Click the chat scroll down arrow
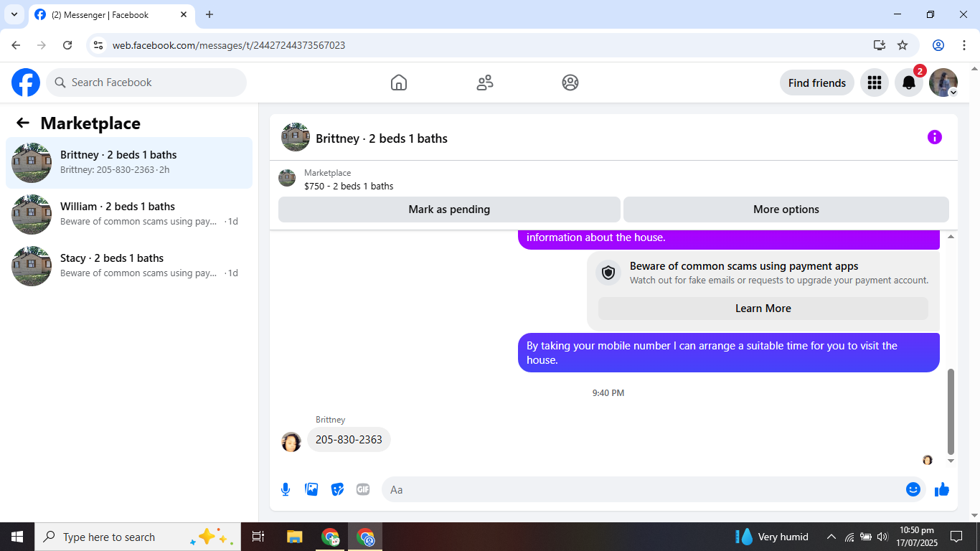This screenshot has height=551, width=980. point(951,461)
